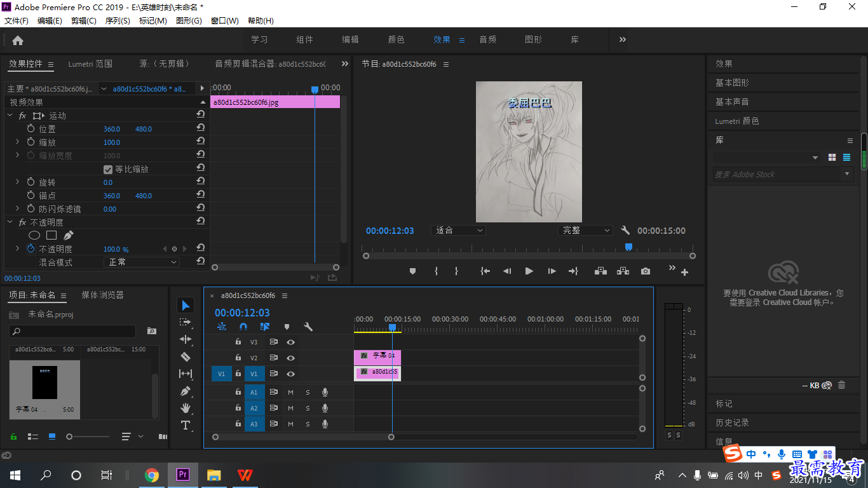Show more workspaces overflow chevron

click(x=623, y=39)
